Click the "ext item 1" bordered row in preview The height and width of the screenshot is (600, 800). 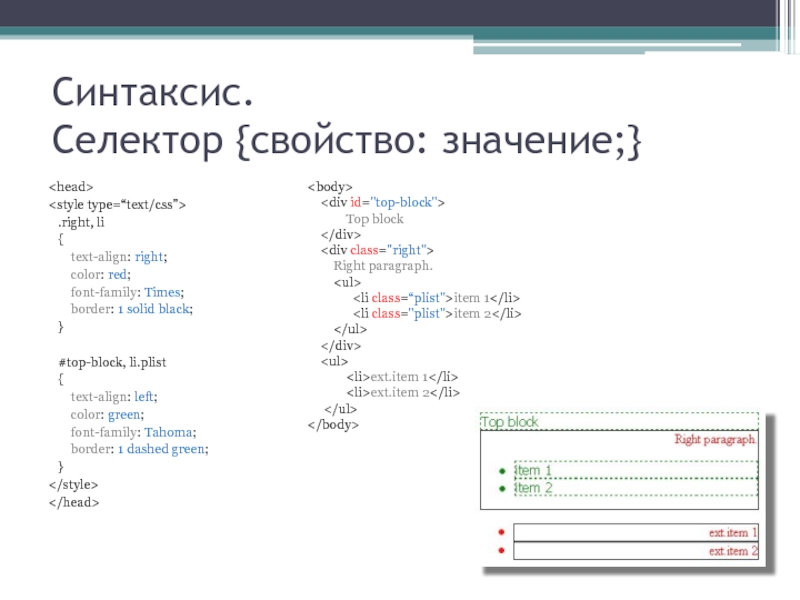point(635,533)
